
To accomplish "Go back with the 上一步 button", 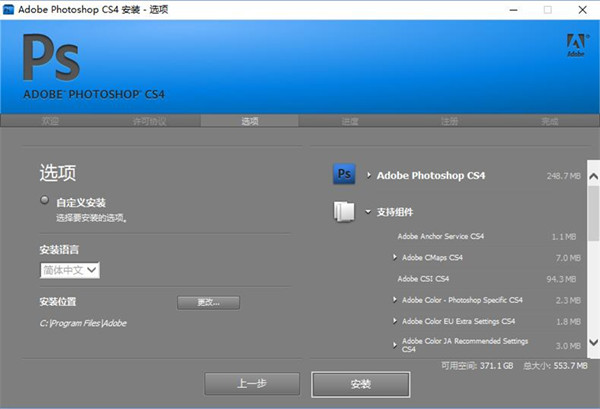I will click(x=251, y=384).
